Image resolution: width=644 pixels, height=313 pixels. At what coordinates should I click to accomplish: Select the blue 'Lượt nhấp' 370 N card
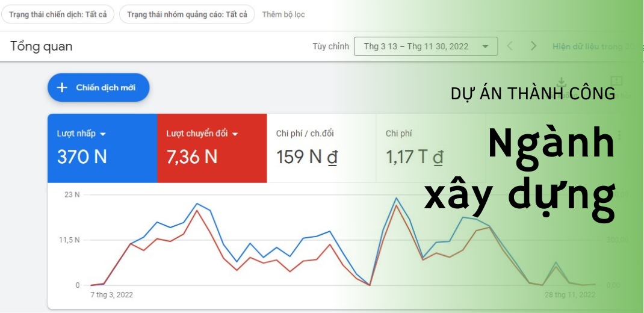(102, 148)
